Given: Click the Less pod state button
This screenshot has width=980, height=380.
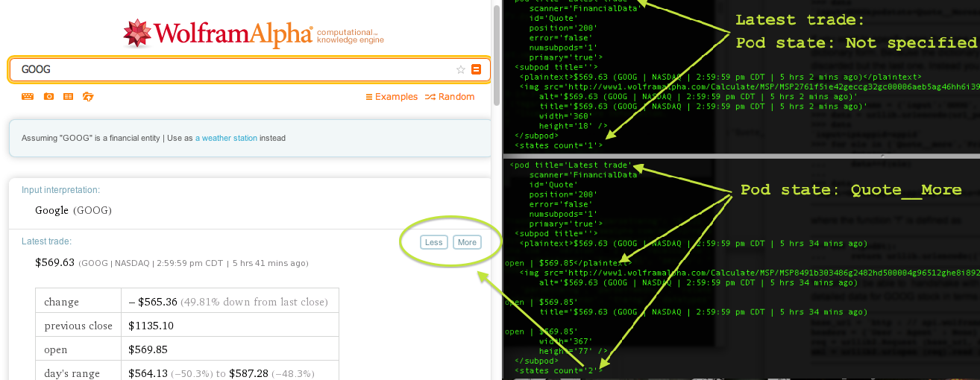Looking at the screenshot, I should click(433, 242).
